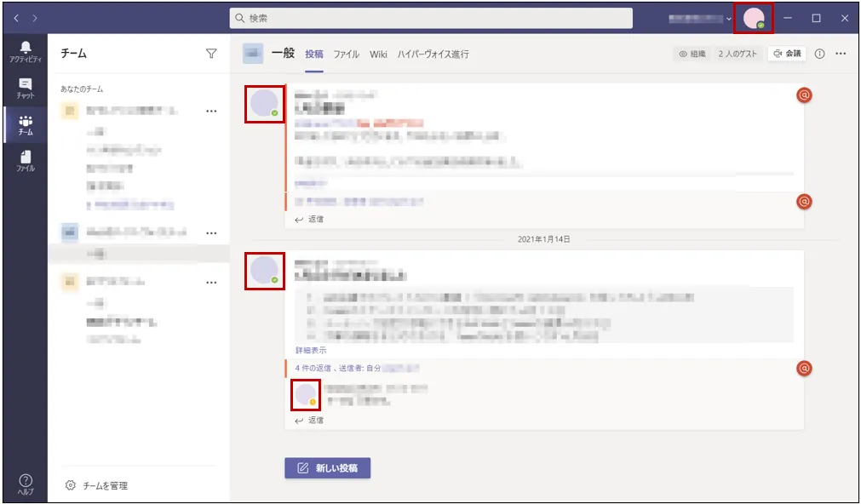Open the ファイル sidebar icon
Image resolution: width=861 pixels, height=504 pixels.
point(25,161)
